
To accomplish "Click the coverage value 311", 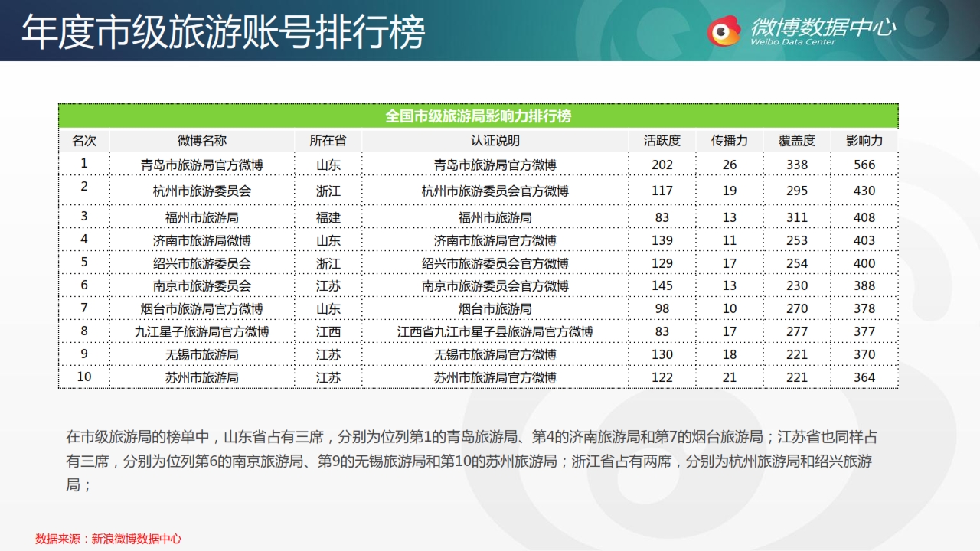I will pyautogui.click(x=797, y=217).
